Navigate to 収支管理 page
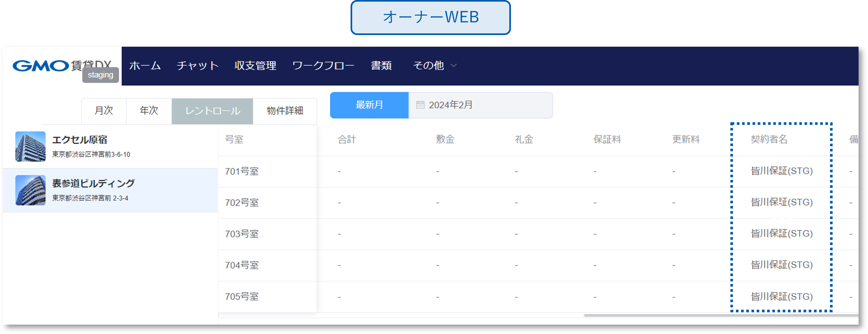This screenshot has height=334, width=868. click(x=255, y=66)
